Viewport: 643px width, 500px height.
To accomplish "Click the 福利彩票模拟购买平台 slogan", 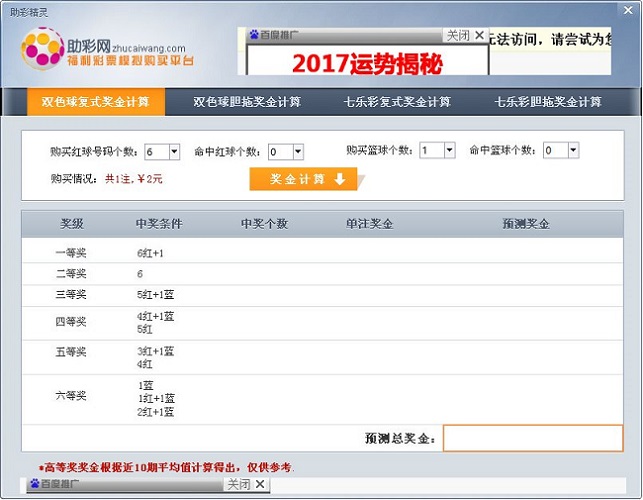I will coord(130,61).
